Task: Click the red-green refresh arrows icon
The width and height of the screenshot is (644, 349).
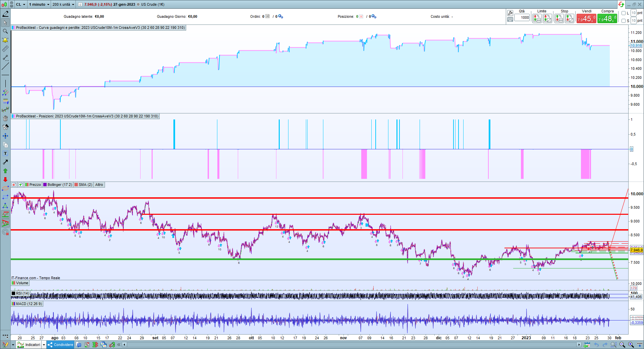Action: (621, 4)
